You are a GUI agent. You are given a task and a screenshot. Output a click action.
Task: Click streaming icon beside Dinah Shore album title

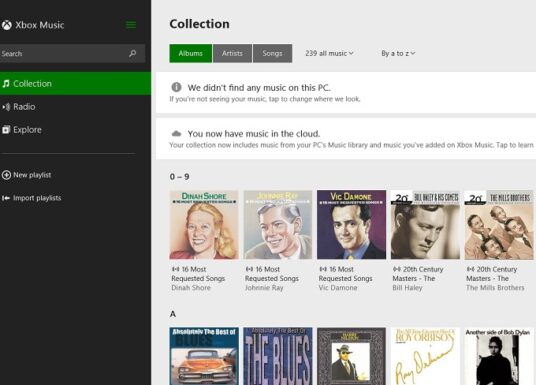point(175,269)
